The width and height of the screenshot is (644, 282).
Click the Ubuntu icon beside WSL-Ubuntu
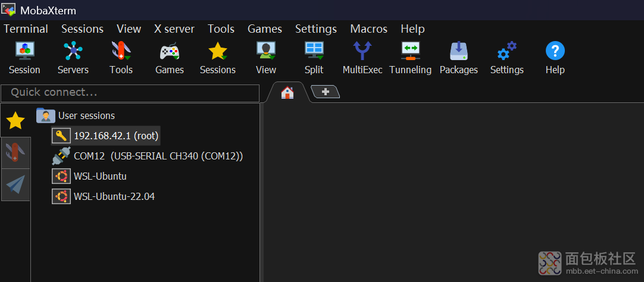[x=62, y=176]
